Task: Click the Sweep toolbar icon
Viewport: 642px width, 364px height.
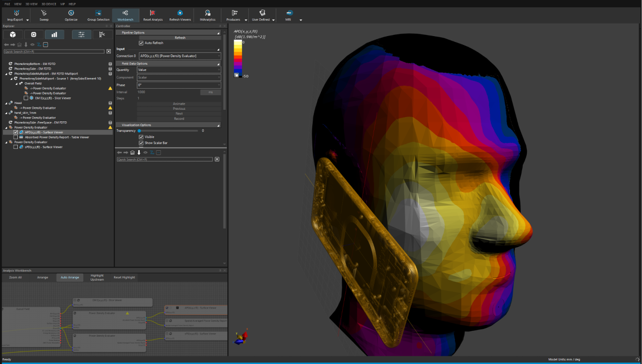Action: [x=44, y=14]
